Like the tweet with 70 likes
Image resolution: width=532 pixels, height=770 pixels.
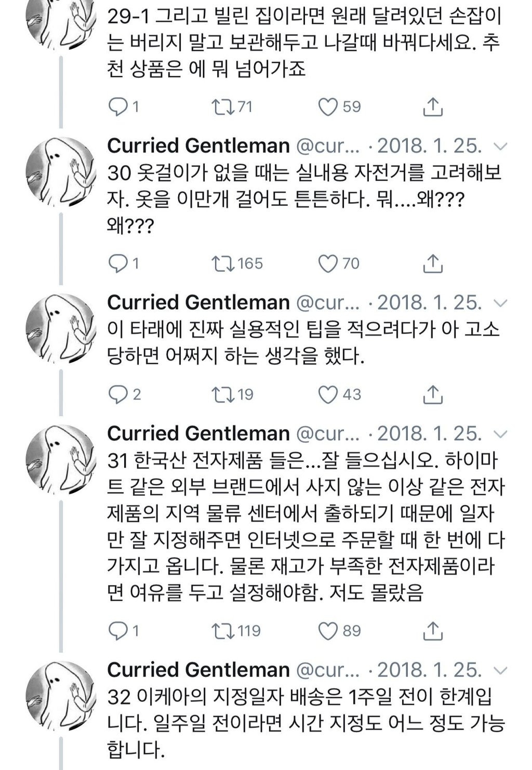pyautogui.click(x=328, y=264)
